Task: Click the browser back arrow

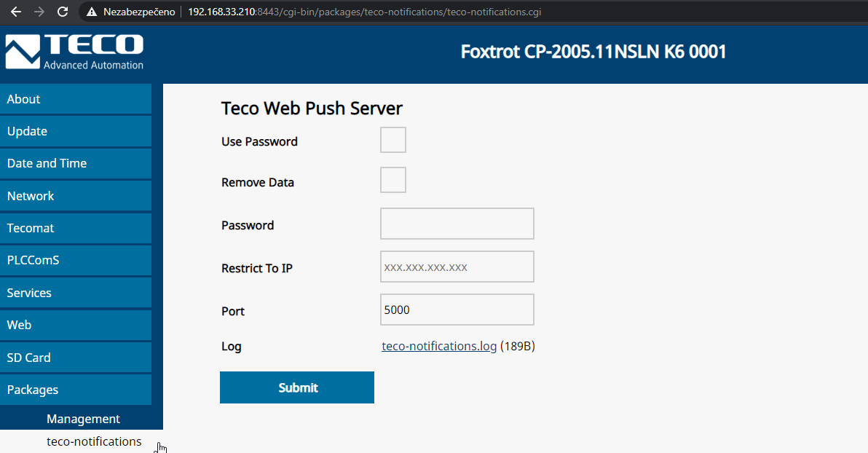Action: point(16,12)
